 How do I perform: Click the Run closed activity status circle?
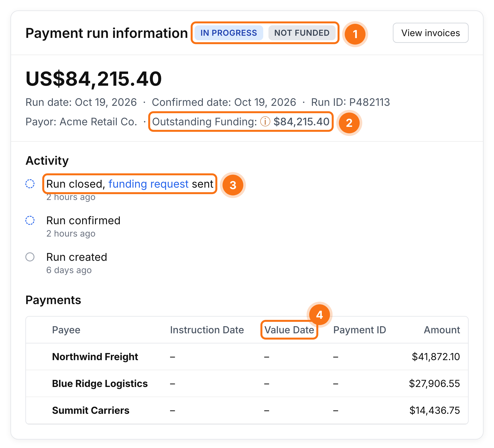pyautogui.click(x=30, y=184)
